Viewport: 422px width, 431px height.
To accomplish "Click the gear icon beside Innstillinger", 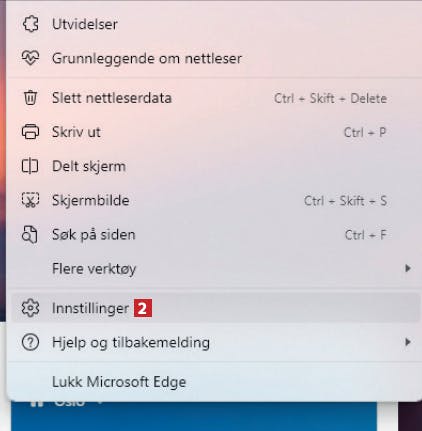I will (x=30, y=308).
